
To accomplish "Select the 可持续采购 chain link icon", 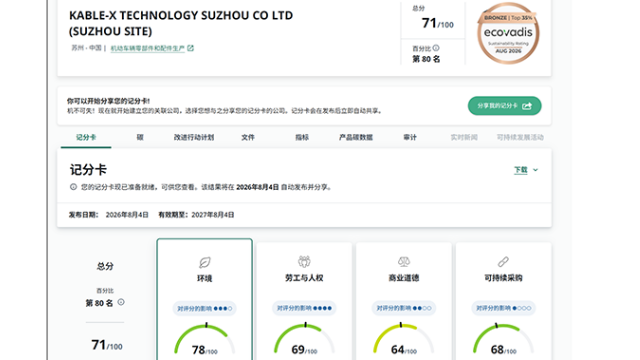I will pos(503,261).
